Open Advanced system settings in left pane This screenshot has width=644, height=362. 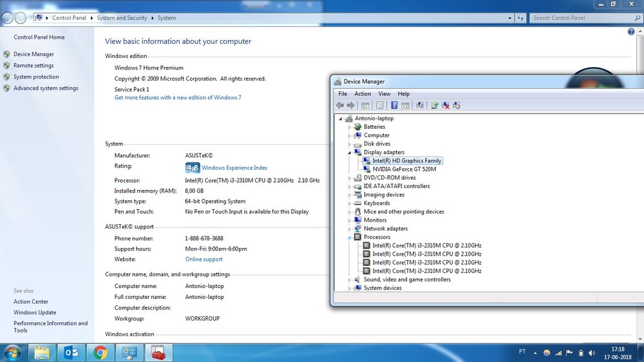(x=46, y=88)
